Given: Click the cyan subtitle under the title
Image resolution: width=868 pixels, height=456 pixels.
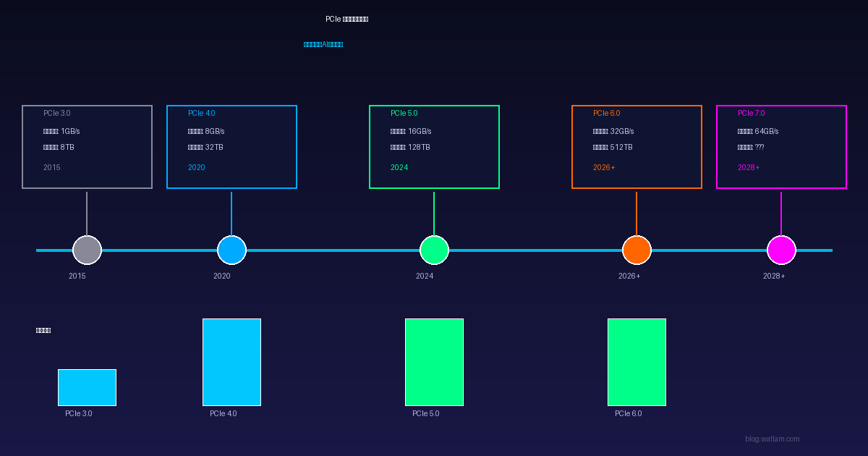Looking at the screenshot, I should [x=323, y=44].
